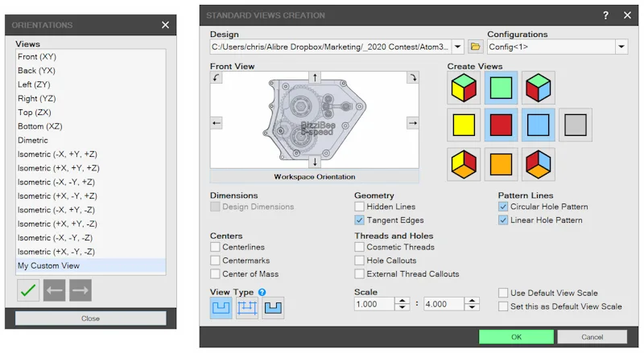Screen dimensions: 644x353
Task: Browse for design file folder icon
Action: (x=475, y=47)
